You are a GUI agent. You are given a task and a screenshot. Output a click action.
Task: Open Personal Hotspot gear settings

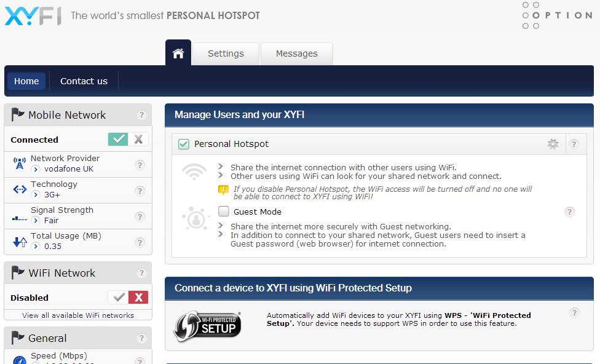(553, 144)
